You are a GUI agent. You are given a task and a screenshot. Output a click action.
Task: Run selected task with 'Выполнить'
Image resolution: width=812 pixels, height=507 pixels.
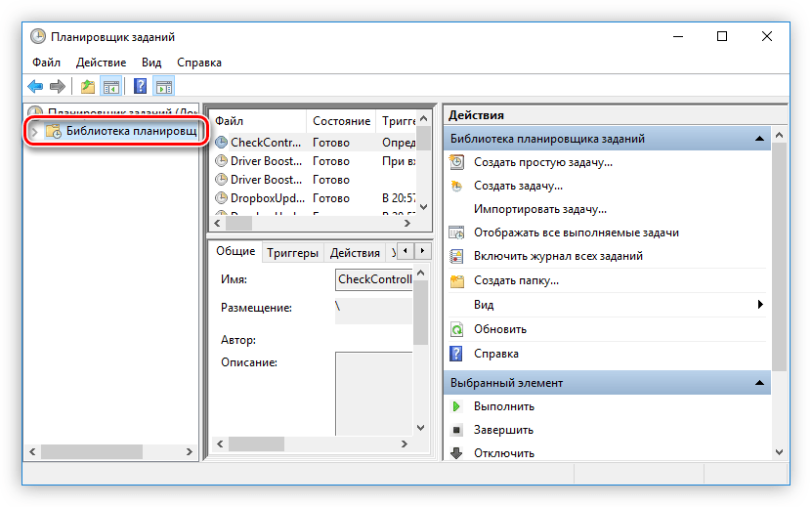[503, 406]
